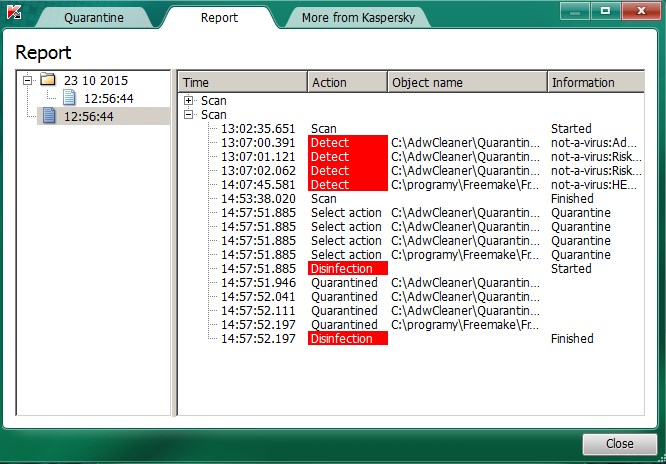Click the Detect cell at 14:07:45.581
This screenshot has width=666, height=464.
347,184
